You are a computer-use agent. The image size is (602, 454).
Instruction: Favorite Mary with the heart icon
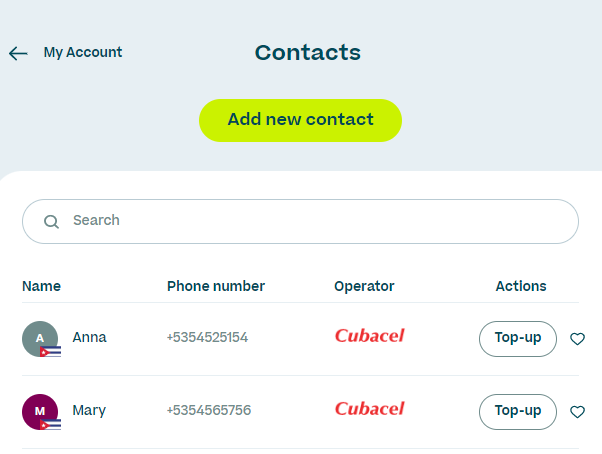click(577, 411)
